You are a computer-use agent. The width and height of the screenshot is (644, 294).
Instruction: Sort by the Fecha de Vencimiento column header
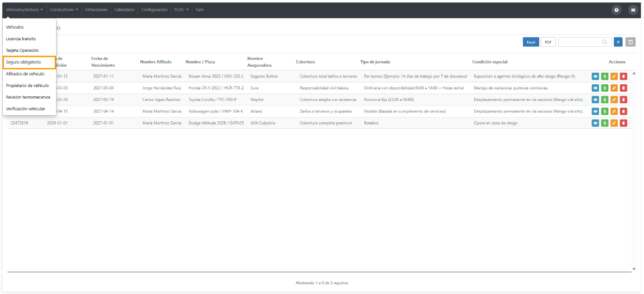tap(103, 62)
